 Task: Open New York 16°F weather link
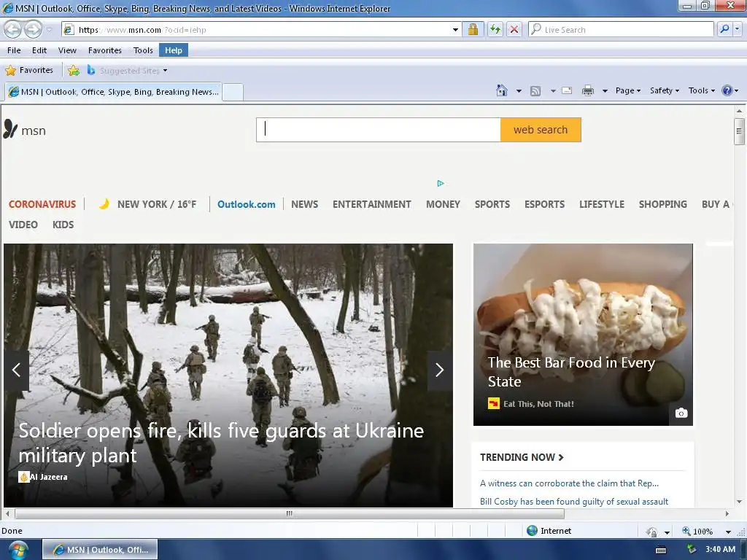tap(147, 204)
